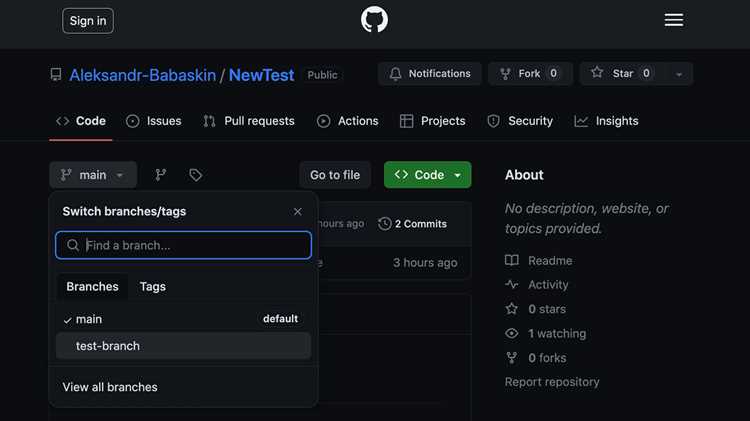Image resolution: width=750 pixels, height=421 pixels.
Task: Click the repository icon before the owner name
Action: point(56,75)
